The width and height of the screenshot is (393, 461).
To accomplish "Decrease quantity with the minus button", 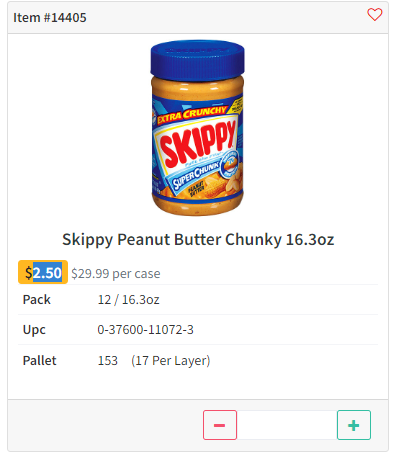I will click(220, 425).
